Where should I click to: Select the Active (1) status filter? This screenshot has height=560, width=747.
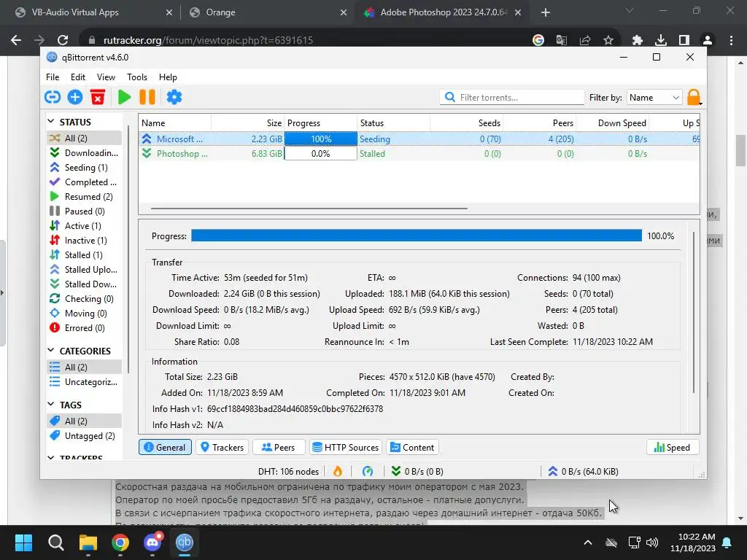[85, 226]
